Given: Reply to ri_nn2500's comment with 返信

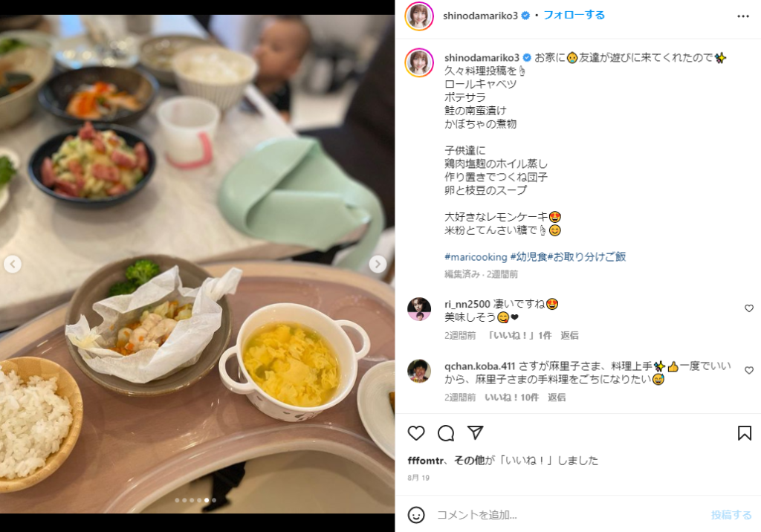Looking at the screenshot, I should [569, 335].
